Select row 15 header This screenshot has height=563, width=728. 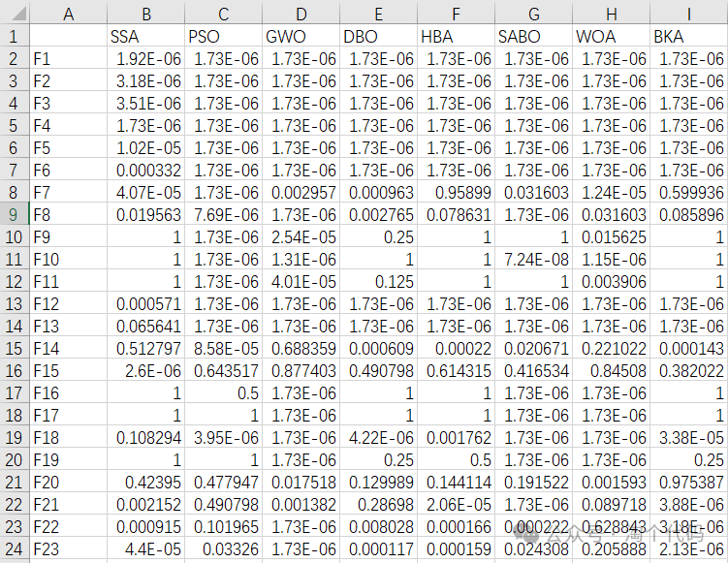pyautogui.click(x=14, y=348)
